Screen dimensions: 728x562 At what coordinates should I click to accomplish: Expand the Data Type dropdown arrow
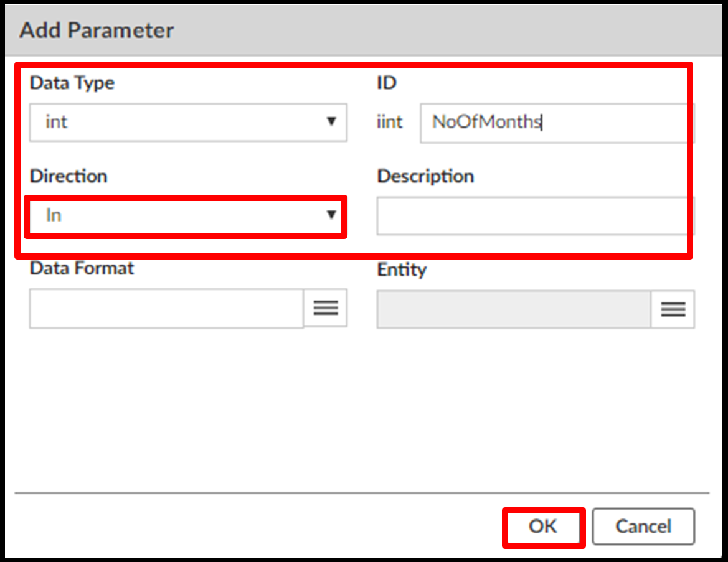point(331,122)
